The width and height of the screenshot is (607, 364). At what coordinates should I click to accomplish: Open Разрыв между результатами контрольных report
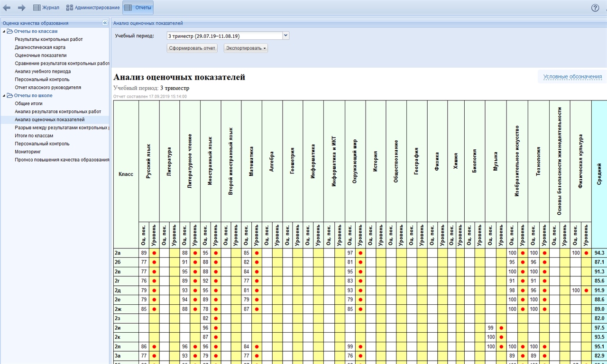point(62,127)
